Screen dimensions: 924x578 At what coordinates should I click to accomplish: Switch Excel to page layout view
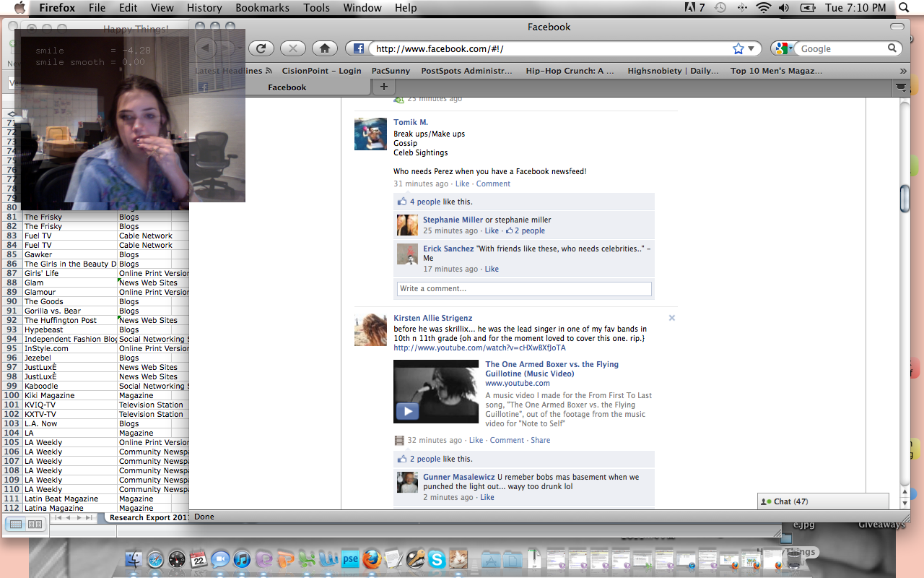point(35,524)
